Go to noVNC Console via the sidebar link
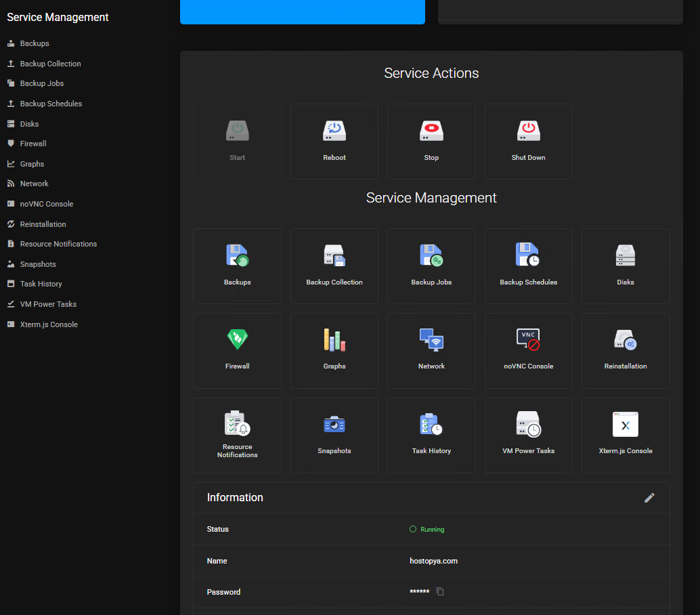This screenshot has height=615, width=700. 40,204
